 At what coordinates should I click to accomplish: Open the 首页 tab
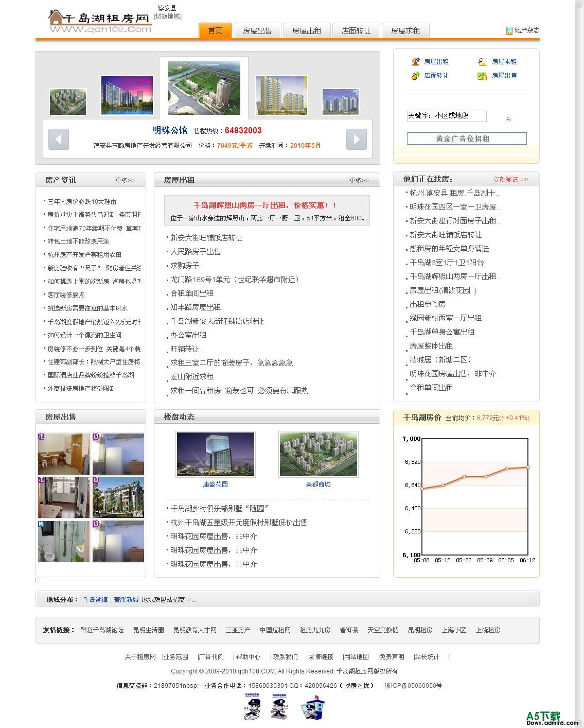pyautogui.click(x=215, y=31)
